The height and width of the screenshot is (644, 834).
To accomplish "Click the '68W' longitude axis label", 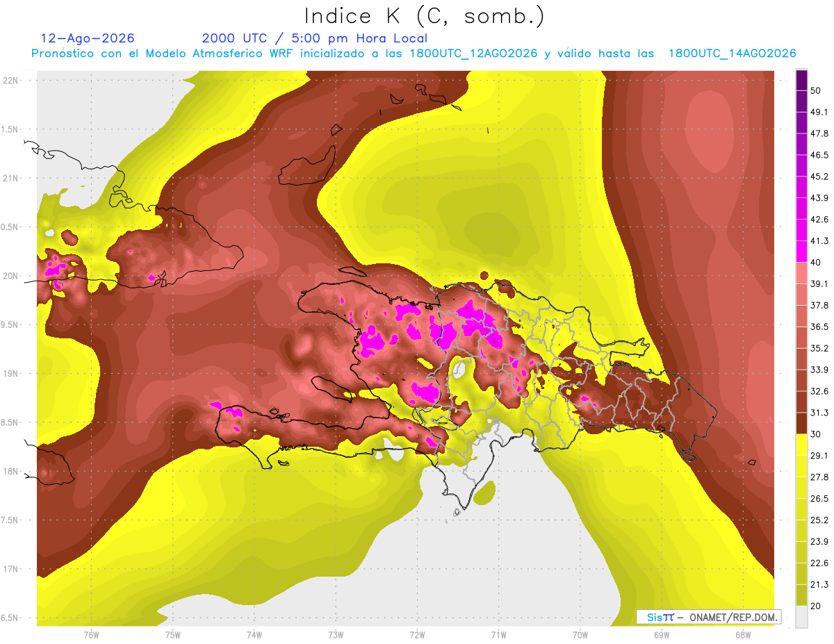I will click(743, 635).
